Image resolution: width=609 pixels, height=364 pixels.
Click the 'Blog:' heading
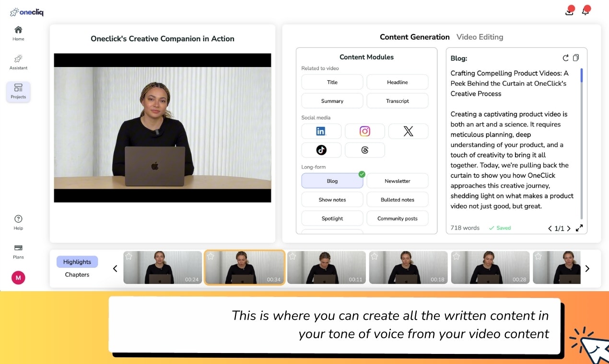[x=459, y=58]
